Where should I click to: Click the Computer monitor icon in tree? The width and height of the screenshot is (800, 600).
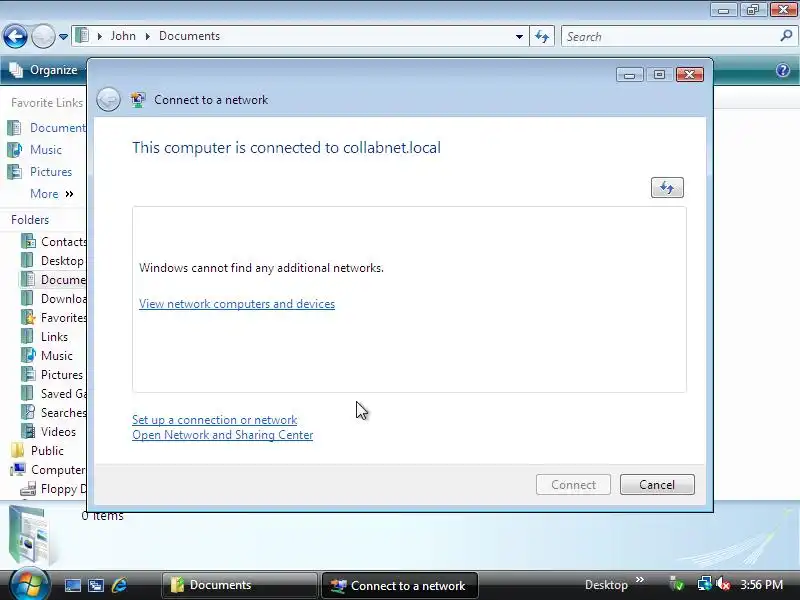[18, 469]
